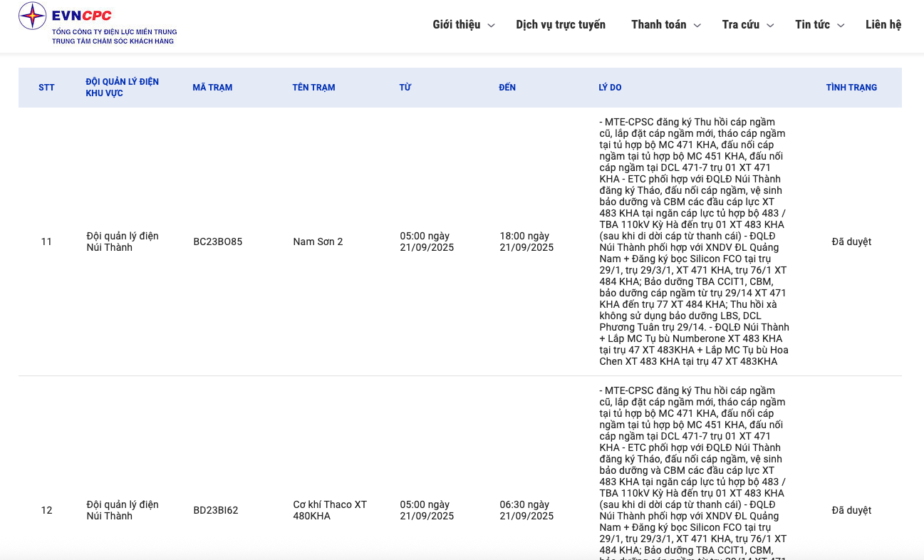Open the Tin tức menu
The height and width of the screenshot is (560, 924).
click(x=812, y=25)
